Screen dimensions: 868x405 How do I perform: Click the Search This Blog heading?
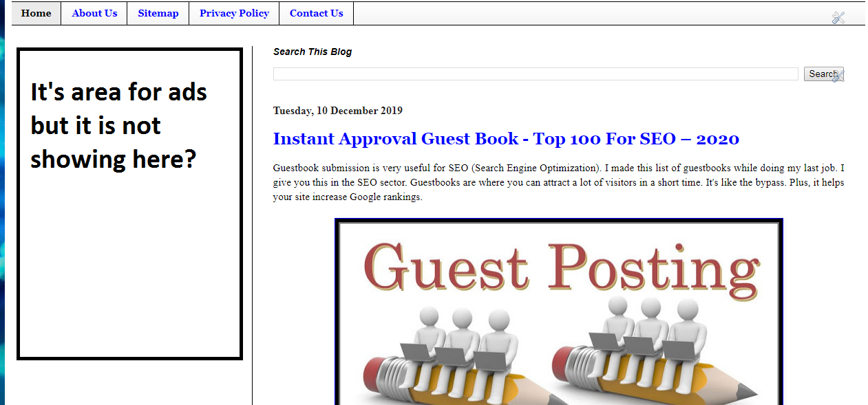pos(313,51)
